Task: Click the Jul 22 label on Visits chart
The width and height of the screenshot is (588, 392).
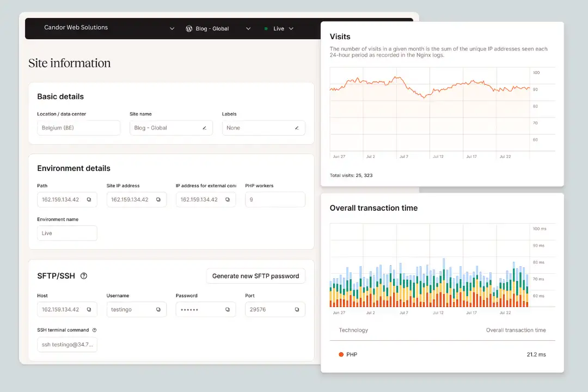Action: tap(505, 156)
